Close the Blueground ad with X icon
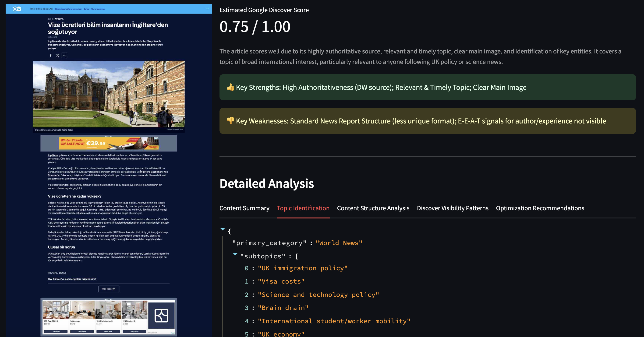644x337 pixels. (x=174, y=333)
